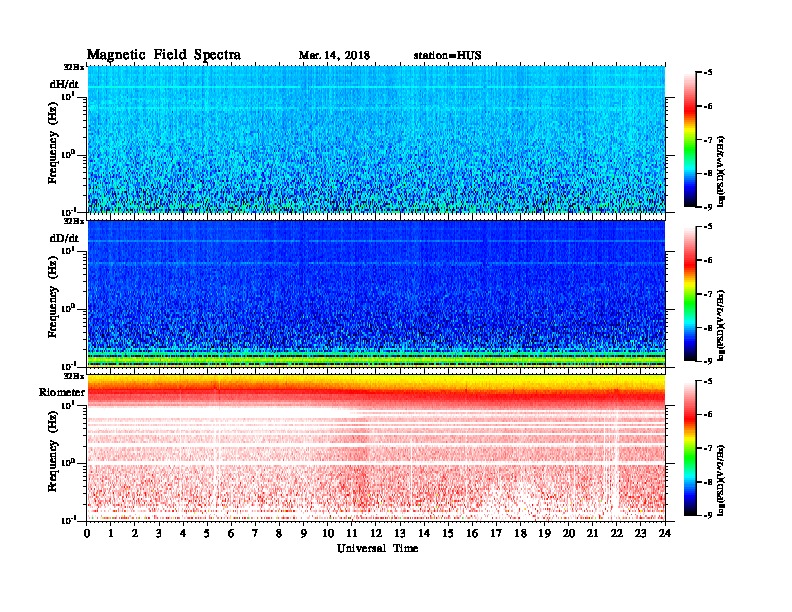Click the hour "12" tick label
Screen dimensions: 792x612
coord(376,534)
